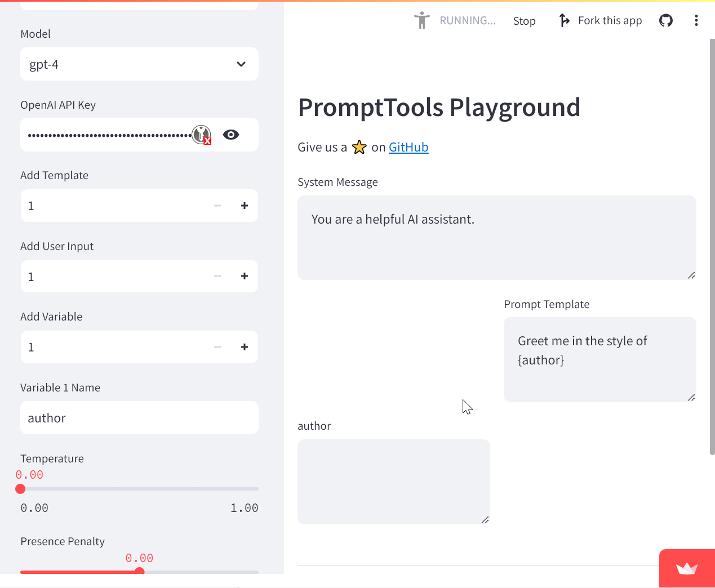Click the Prompt Template text area
Viewport: 715px width, 588px height.
[x=600, y=359]
